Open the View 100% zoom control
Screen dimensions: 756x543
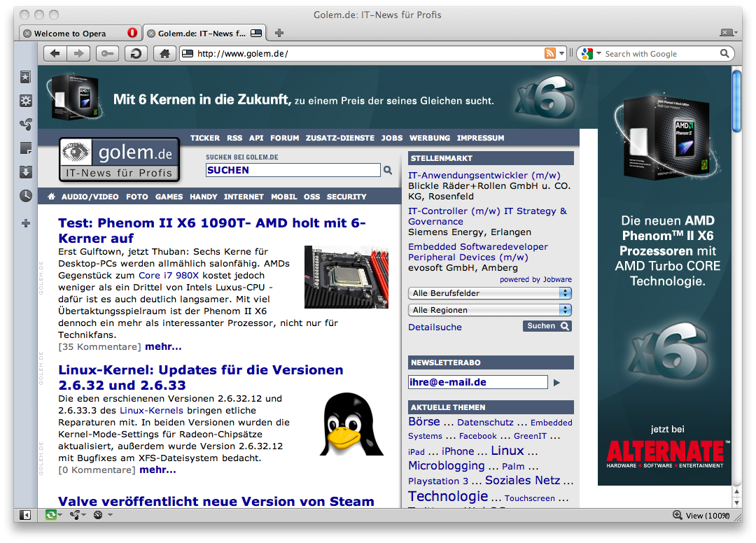(702, 515)
